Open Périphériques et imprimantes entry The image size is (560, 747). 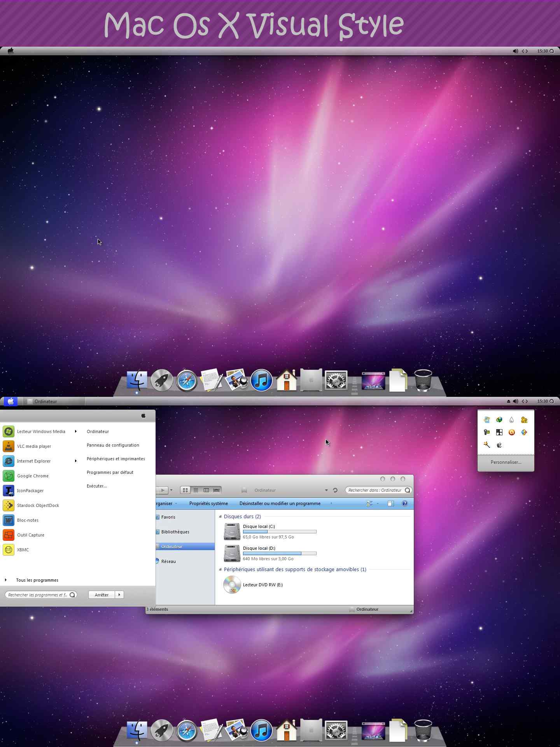point(116,459)
